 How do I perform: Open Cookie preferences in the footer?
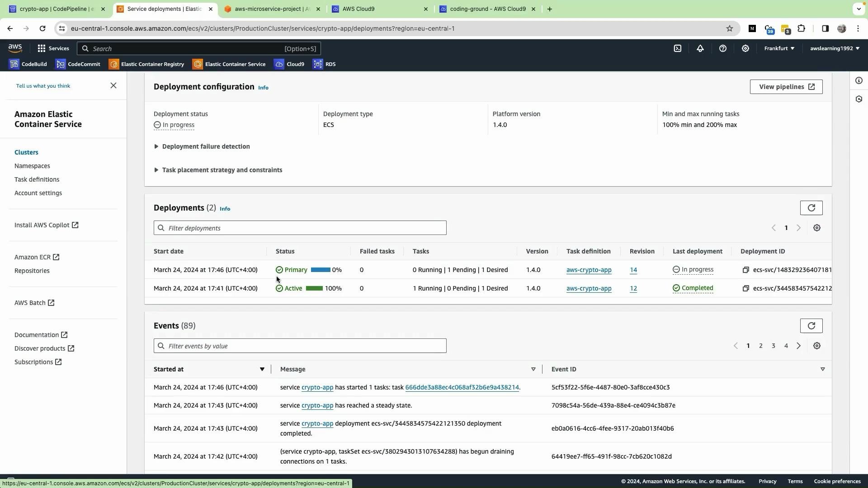pyautogui.click(x=837, y=482)
